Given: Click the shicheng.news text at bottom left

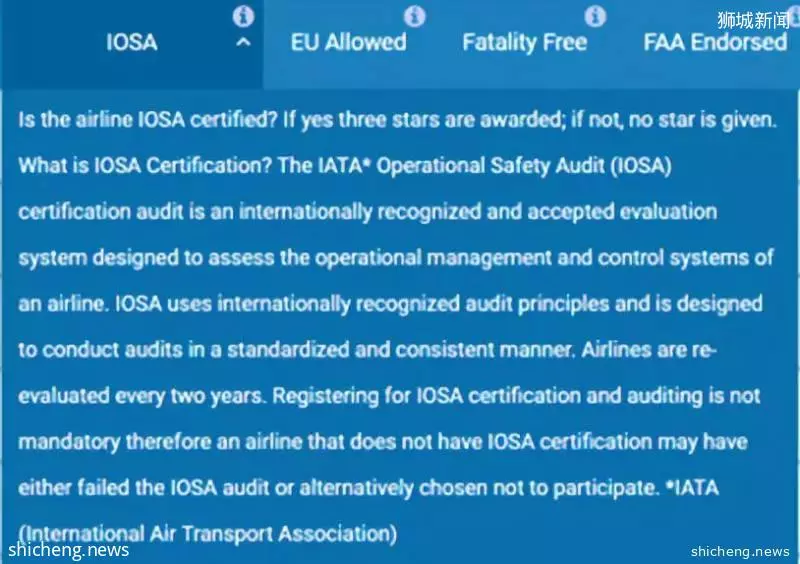Looking at the screenshot, I should [69, 550].
